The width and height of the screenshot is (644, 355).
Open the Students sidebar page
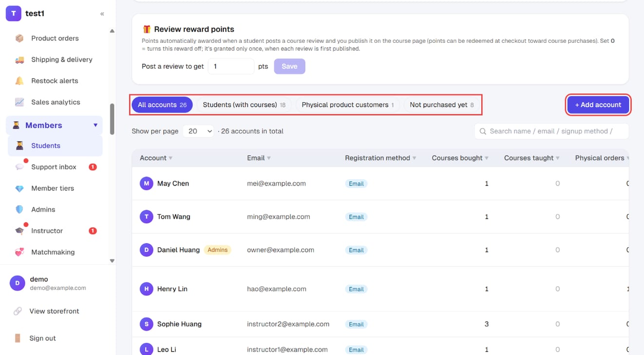pyautogui.click(x=55, y=146)
